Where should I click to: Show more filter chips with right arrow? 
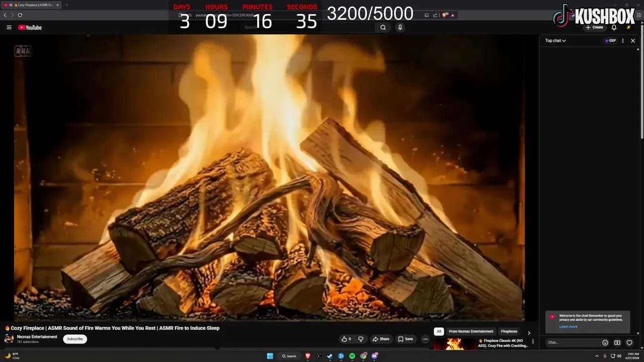pyautogui.click(x=529, y=332)
